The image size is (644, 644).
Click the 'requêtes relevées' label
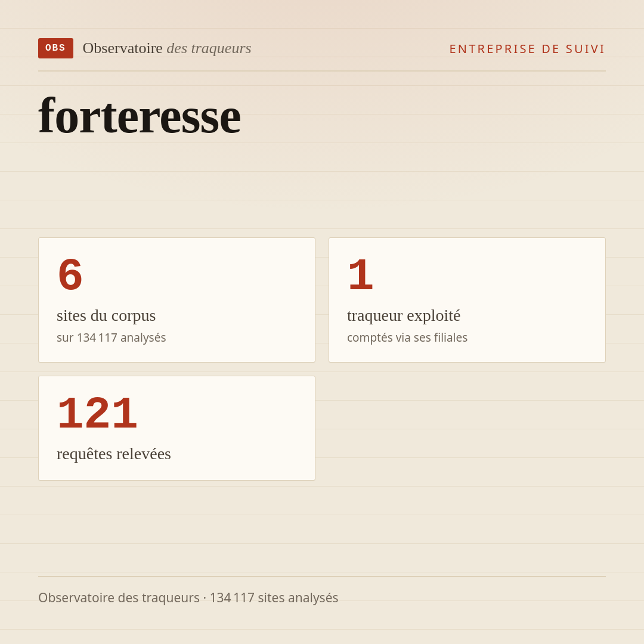tap(114, 454)
